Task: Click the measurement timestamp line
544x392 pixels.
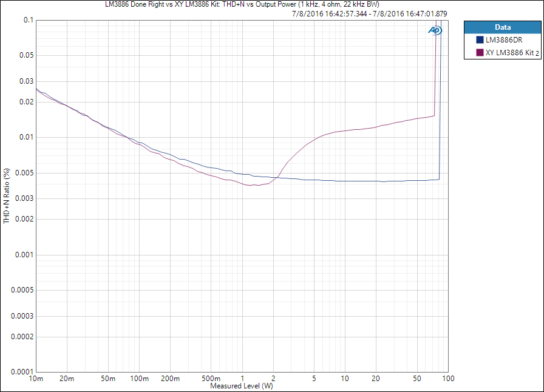Action: coord(370,14)
